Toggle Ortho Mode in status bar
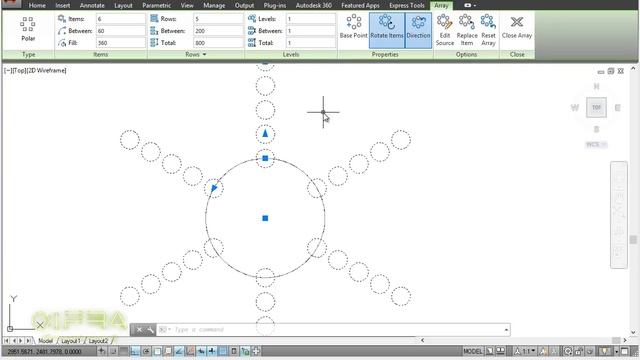 [135, 351]
